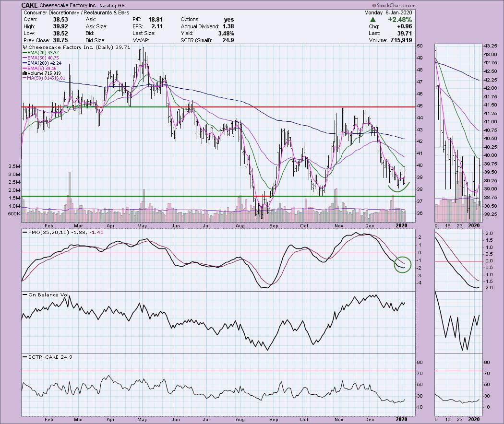This screenshot has height=424, width=504.
Task: Click the red zero line in the PMO panel
Action: click(x=218, y=253)
